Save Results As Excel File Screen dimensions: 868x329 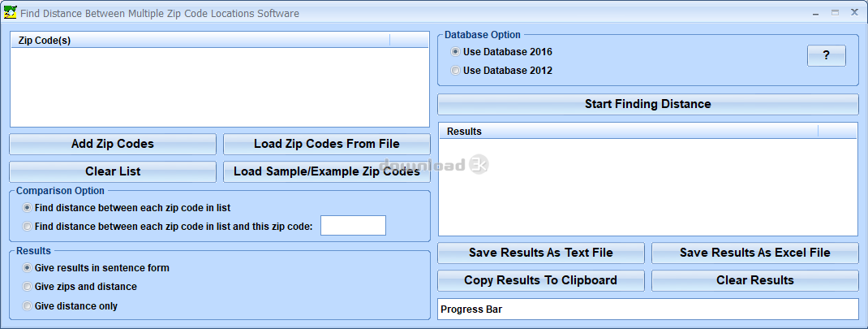tap(755, 253)
